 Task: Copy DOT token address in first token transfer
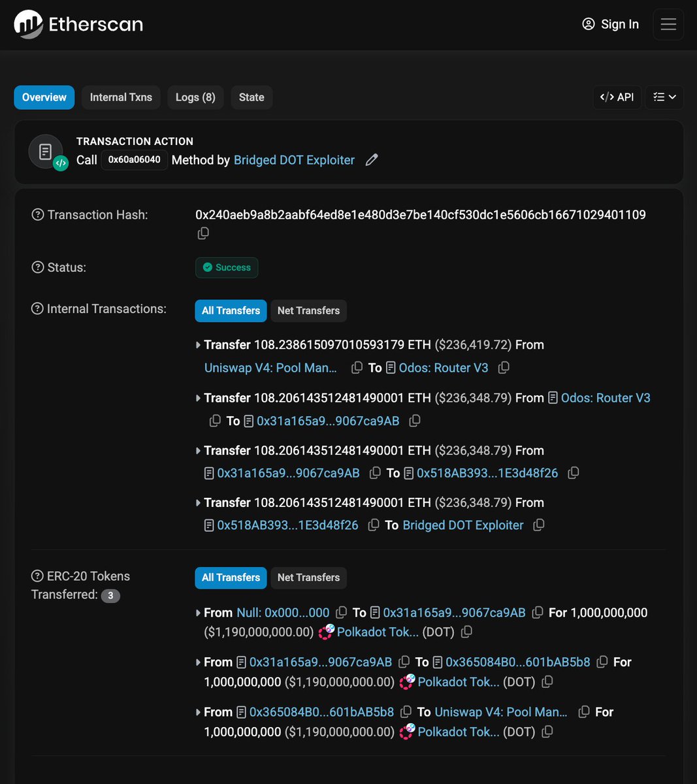coord(466,632)
